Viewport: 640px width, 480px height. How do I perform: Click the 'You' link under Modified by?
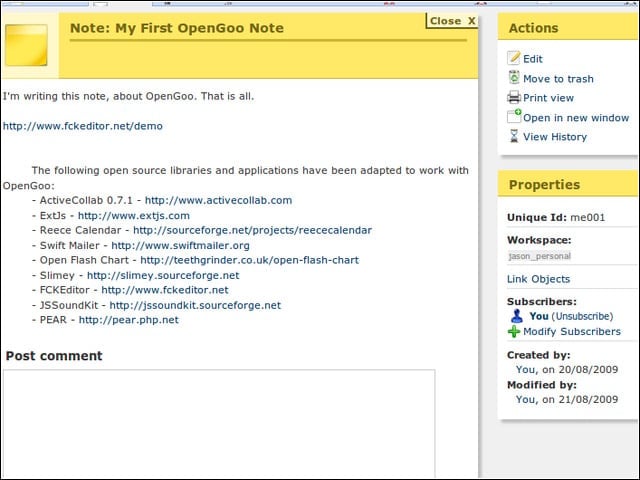(526, 399)
